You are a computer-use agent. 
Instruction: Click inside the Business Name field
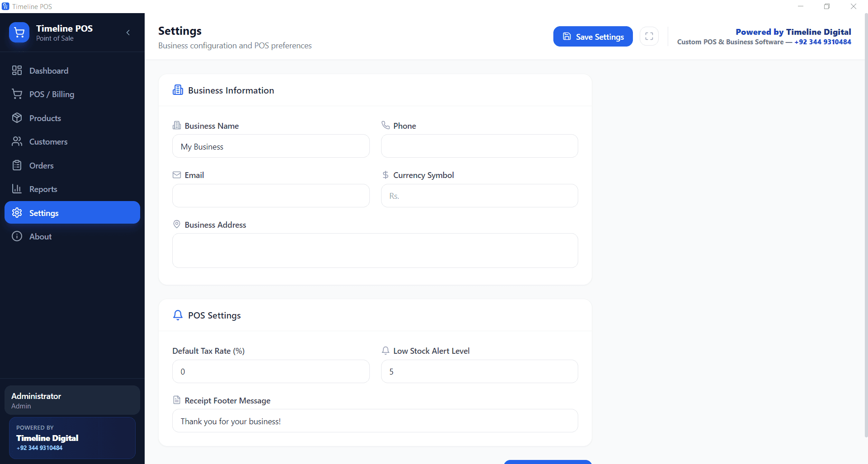point(270,146)
